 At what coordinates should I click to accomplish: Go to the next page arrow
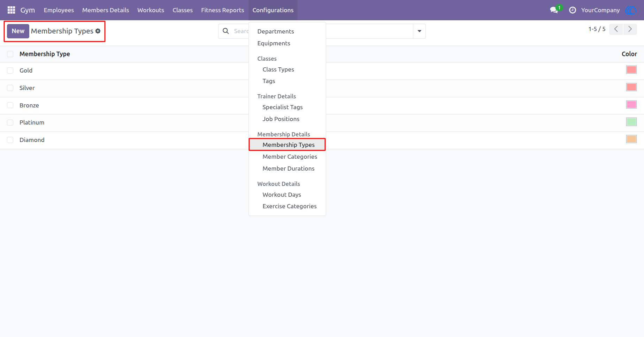[x=630, y=29]
